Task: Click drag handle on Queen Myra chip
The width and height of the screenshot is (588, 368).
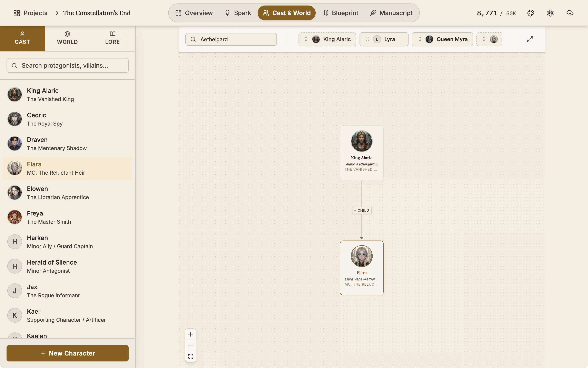Action: pos(420,39)
